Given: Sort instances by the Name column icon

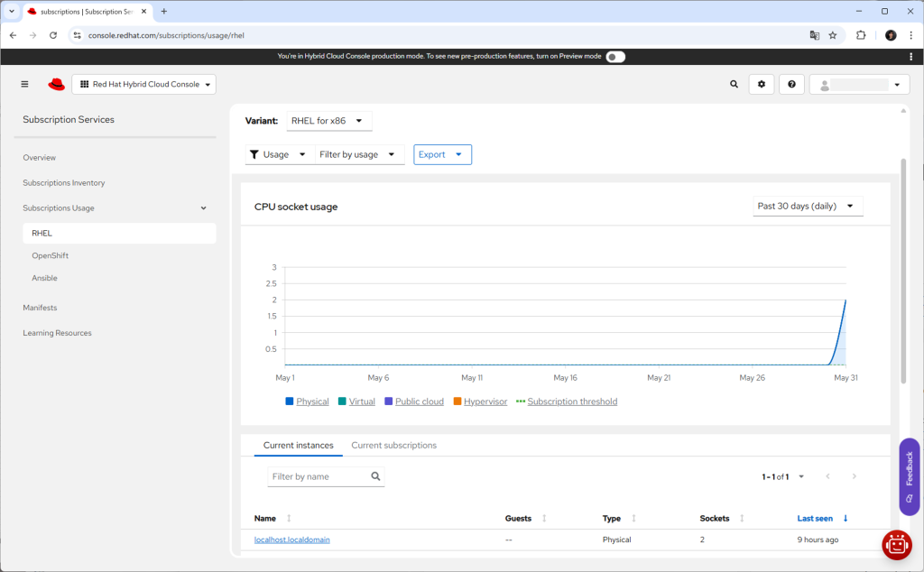Looking at the screenshot, I should point(289,519).
